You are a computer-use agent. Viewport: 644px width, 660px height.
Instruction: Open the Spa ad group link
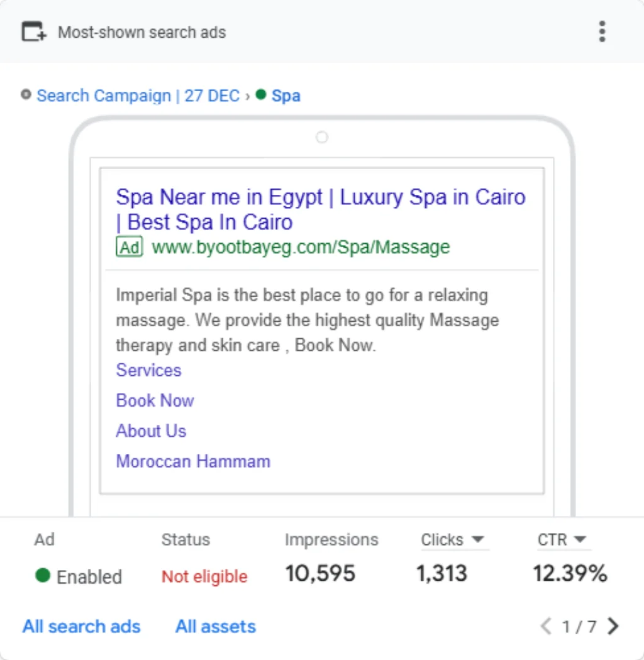(x=286, y=96)
